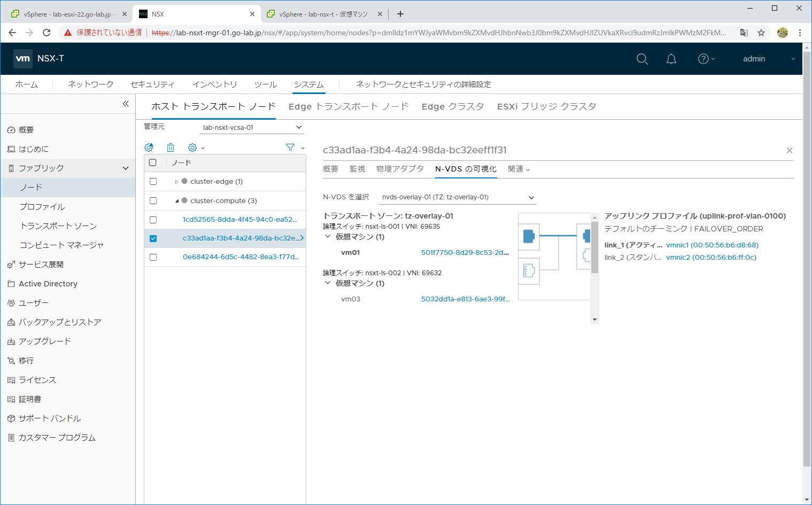This screenshot has height=505, width=812.
Task: Open the admin user menu
Action: (768, 59)
